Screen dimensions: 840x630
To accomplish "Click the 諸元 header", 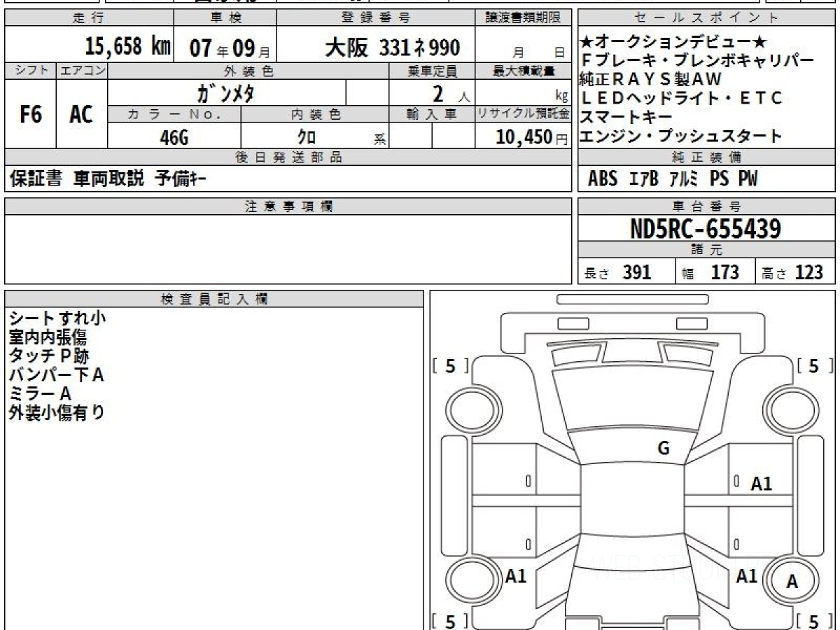I will [706, 250].
